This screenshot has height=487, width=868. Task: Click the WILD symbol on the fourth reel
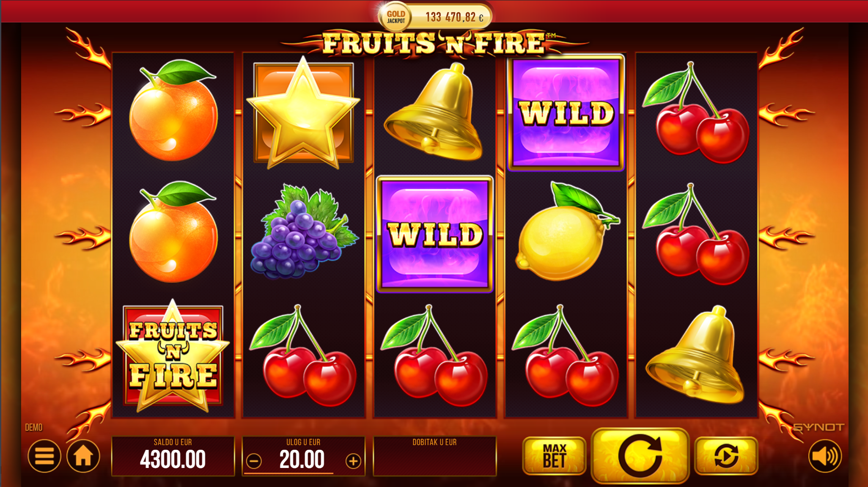coord(566,113)
